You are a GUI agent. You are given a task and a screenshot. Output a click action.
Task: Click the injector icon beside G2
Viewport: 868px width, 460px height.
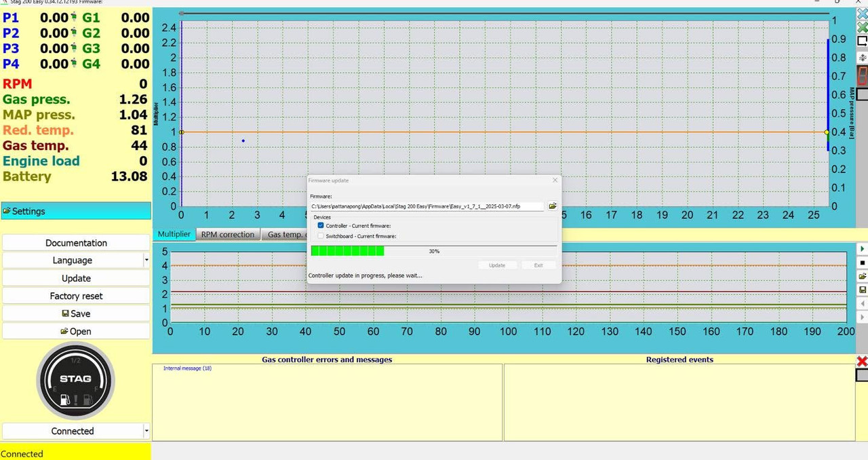[x=74, y=33]
